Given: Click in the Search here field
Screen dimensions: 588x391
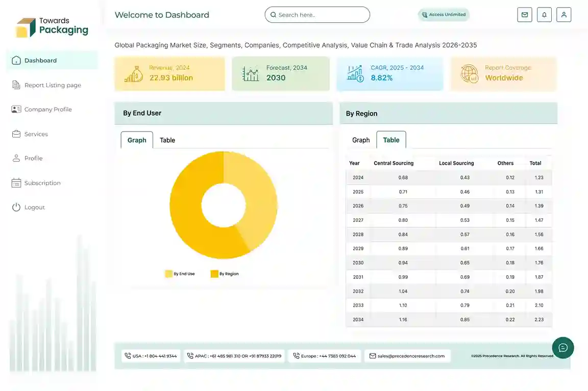Looking at the screenshot, I should pyautogui.click(x=322, y=15).
